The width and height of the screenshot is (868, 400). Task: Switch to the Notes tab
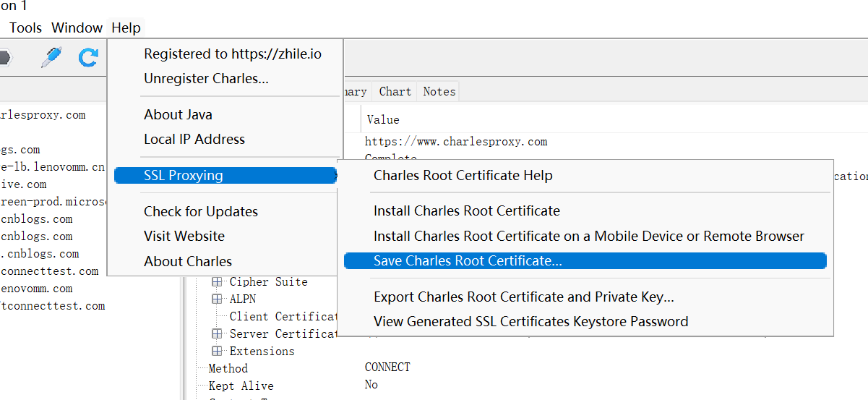pos(439,92)
